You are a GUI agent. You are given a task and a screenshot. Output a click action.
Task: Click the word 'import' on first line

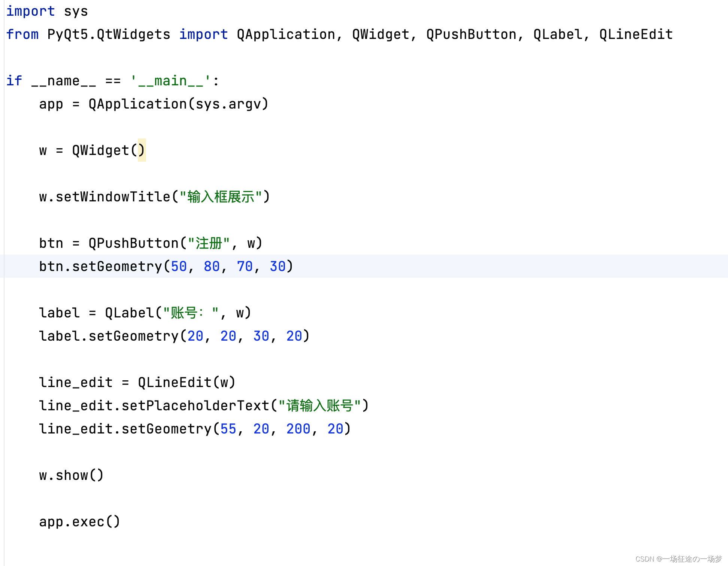pyautogui.click(x=30, y=11)
